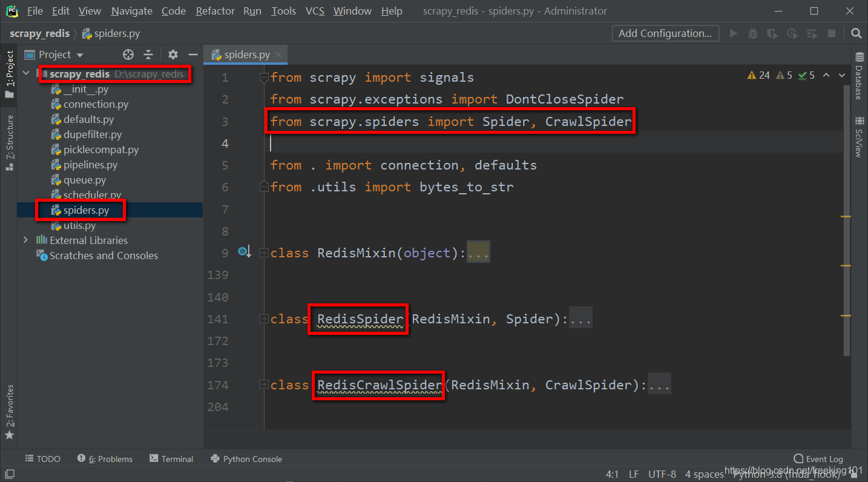Image resolution: width=868 pixels, height=482 pixels.
Task: Close the spiders.py editor tab
Action: click(x=278, y=54)
